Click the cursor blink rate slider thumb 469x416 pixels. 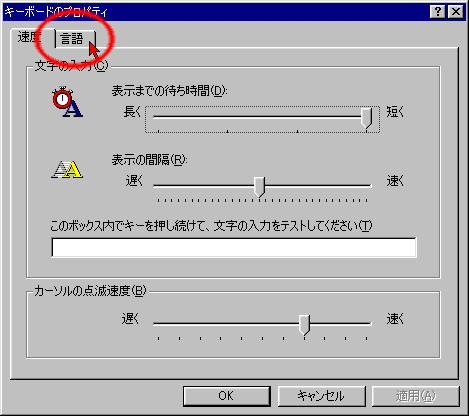(x=304, y=325)
